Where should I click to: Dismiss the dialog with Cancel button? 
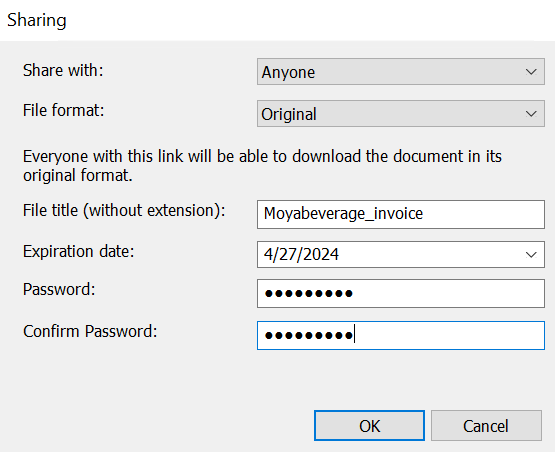point(486,426)
